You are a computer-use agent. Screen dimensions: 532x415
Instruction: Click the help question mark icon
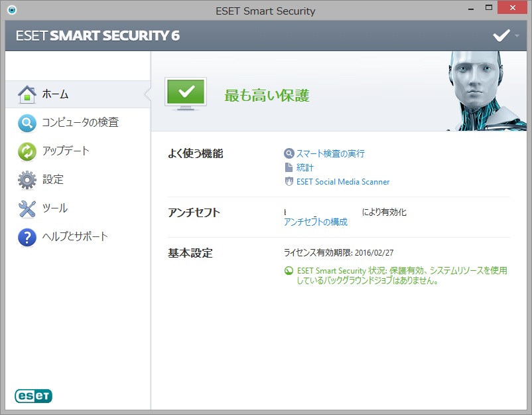27,237
